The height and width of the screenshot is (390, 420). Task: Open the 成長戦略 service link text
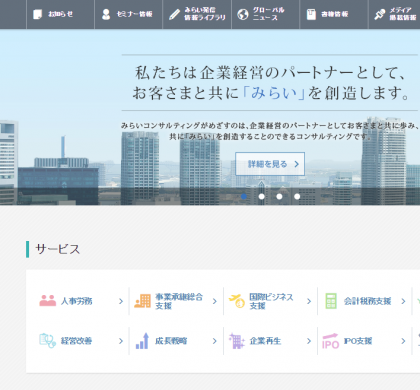171,341
